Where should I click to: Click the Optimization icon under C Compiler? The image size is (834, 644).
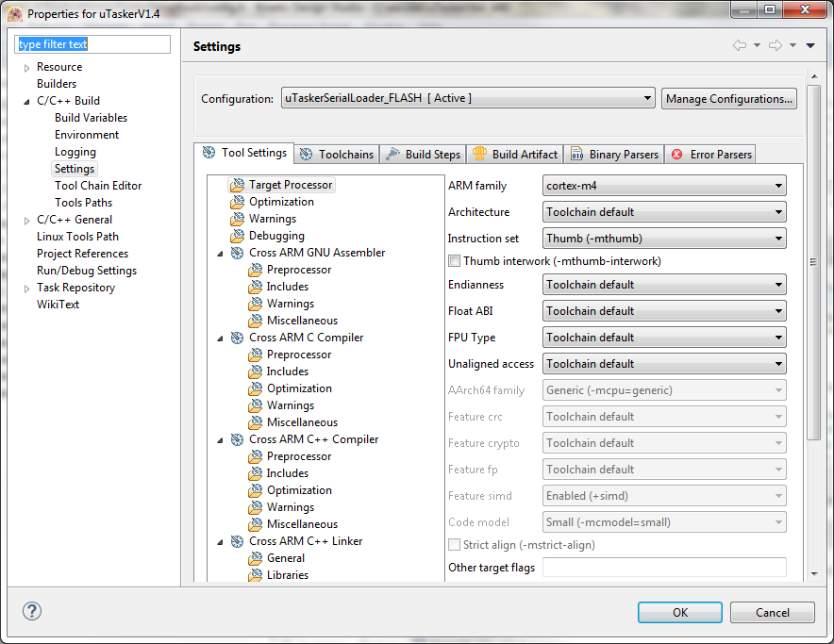(256, 388)
